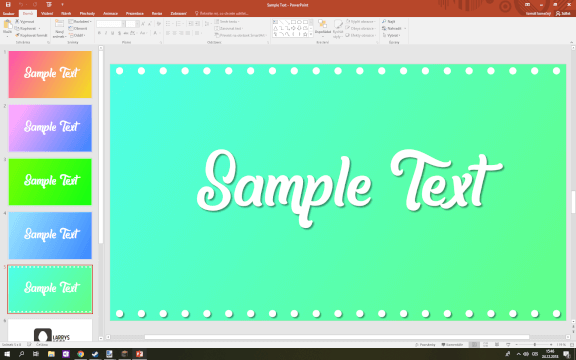Undo the last action
576x360 pixels.
pos(21,5)
